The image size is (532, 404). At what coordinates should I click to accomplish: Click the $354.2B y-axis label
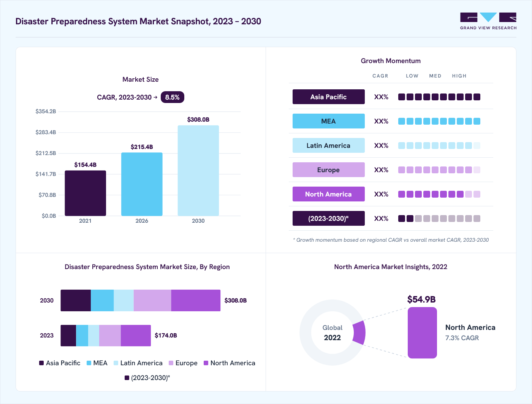[46, 111]
